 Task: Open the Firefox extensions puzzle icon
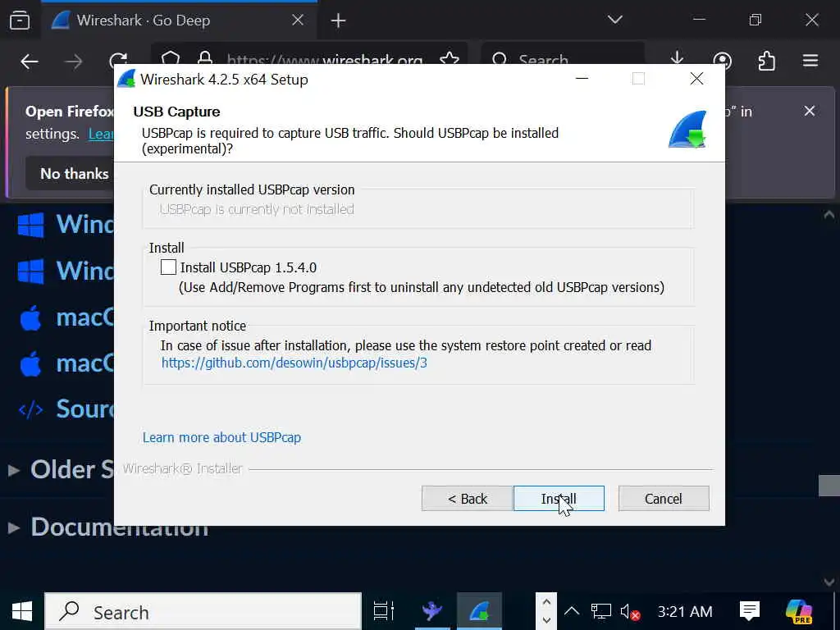[x=767, y=61]
